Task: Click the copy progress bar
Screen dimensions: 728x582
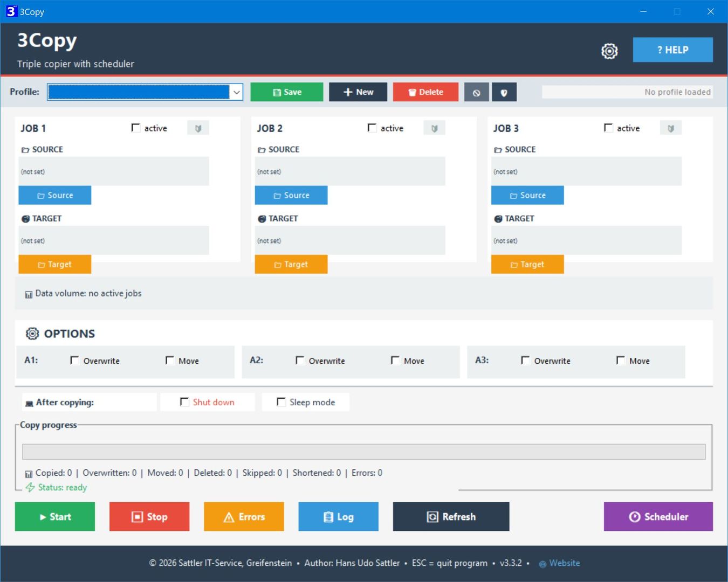Action: point(363,452)
